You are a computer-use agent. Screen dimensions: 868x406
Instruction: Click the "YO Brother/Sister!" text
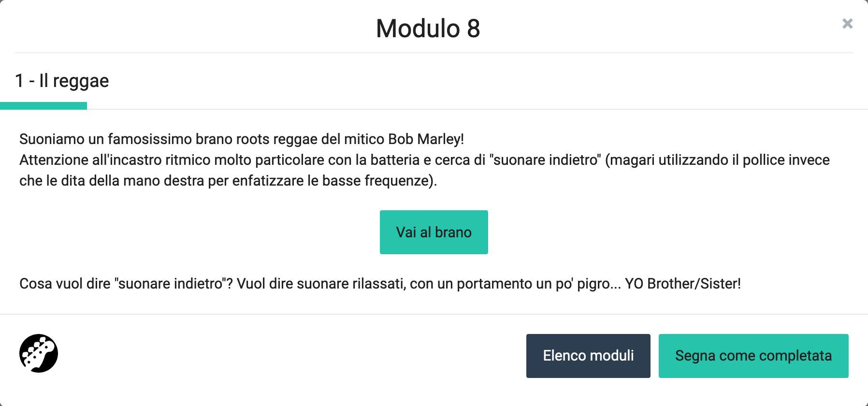coord(682,284)
